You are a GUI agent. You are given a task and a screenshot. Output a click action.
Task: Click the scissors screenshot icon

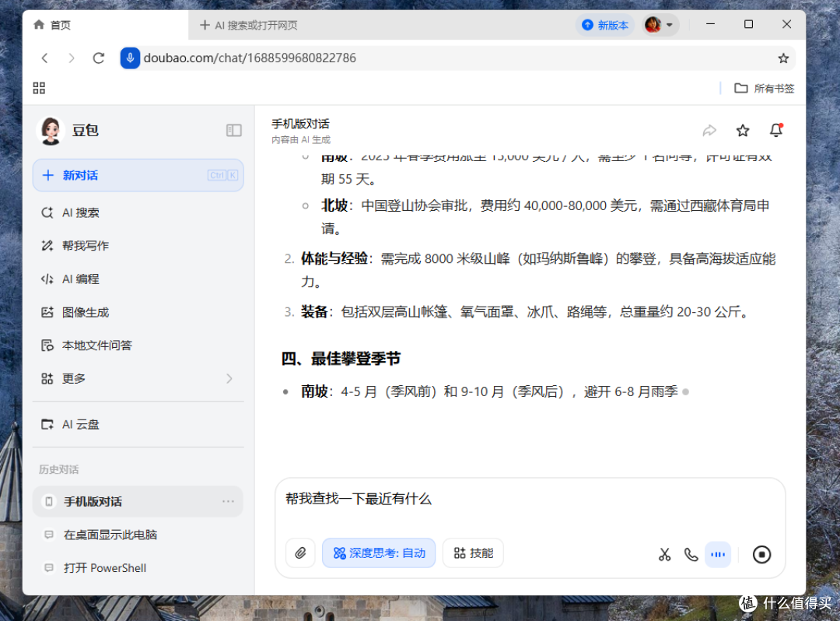click(664, 555)
